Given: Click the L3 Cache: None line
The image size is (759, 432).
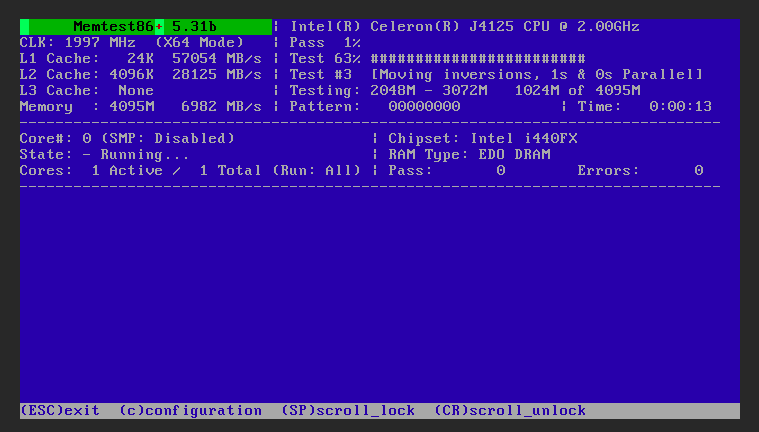Looking at the screenshot, I should tap(87, 91).
